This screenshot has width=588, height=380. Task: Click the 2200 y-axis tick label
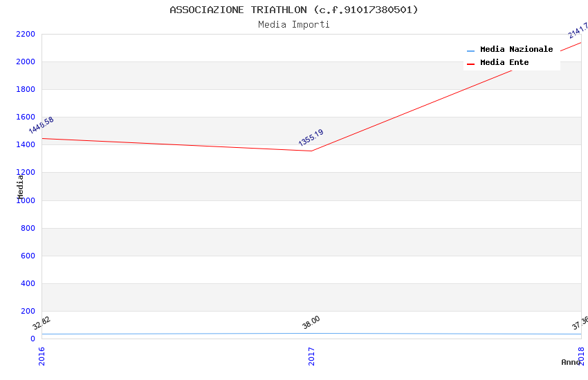tap(26, 34)
